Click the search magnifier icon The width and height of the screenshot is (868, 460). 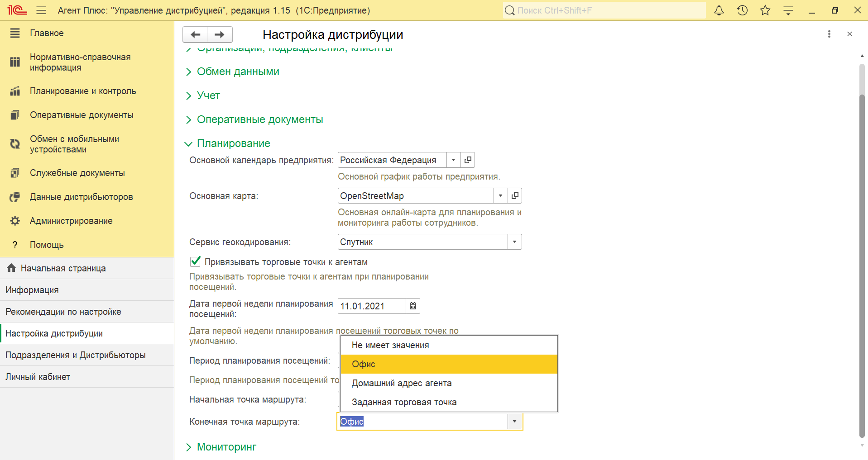click(x=510, y=10)
